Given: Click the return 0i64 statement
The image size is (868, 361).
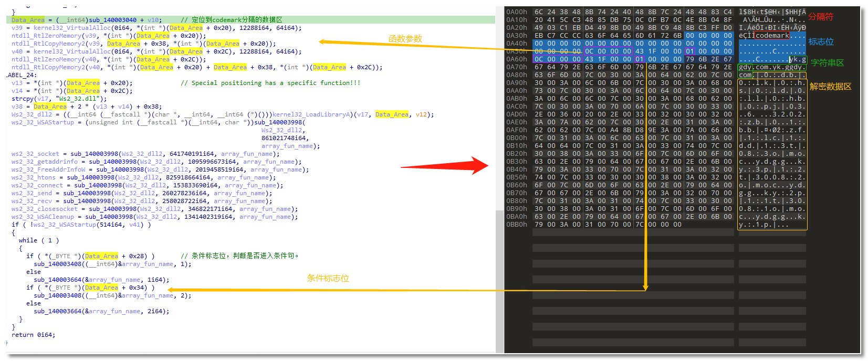Looking at the screenshot, I should 33,335.
